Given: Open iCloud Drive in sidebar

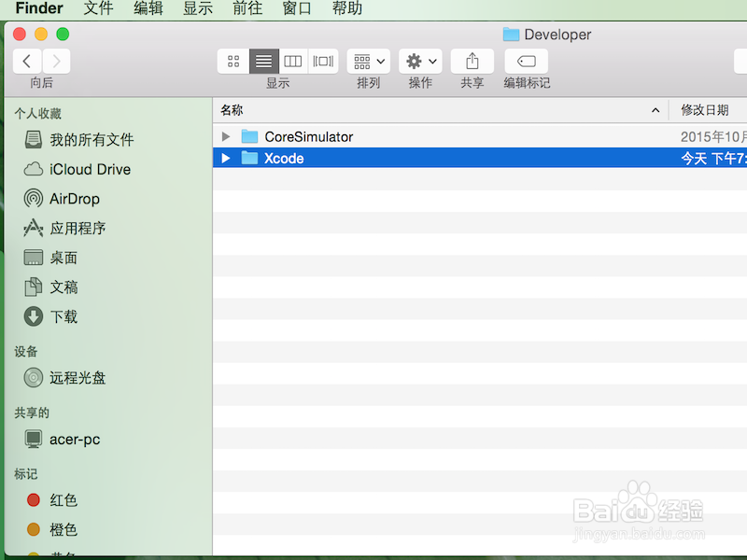Looking at the screenshot, I should 78,169.
